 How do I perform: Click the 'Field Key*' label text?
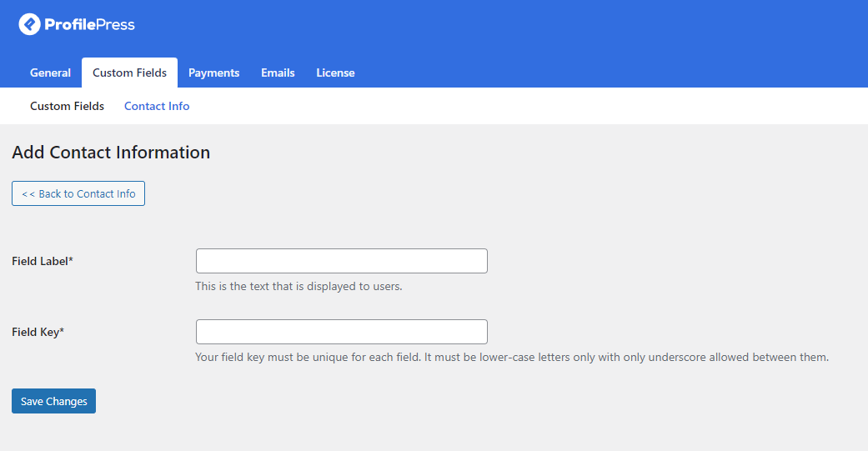pyautogui.click(x=38, y=332)
